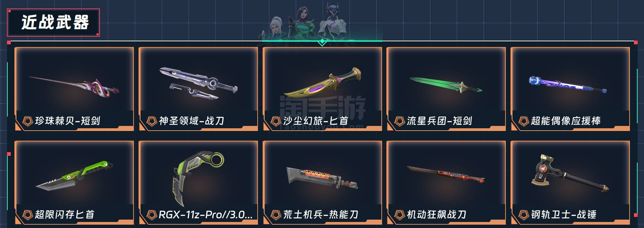Click the RGX-11z-Pro karambit image
The height and width of the screenshot is (228, 644).
click(x=198, y=178)
